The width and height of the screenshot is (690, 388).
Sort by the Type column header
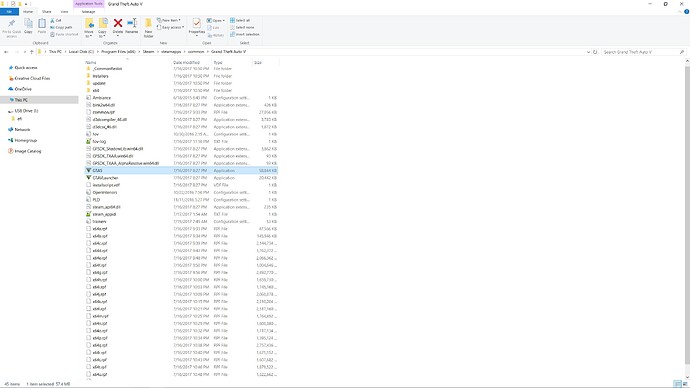pyautogui.click(x=218, y=62)
